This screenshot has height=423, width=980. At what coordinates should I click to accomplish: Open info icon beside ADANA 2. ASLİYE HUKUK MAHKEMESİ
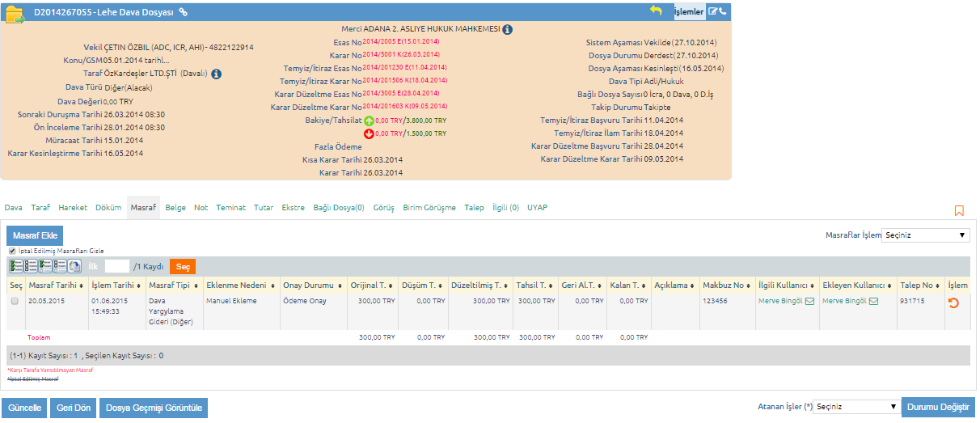(507, 29)
